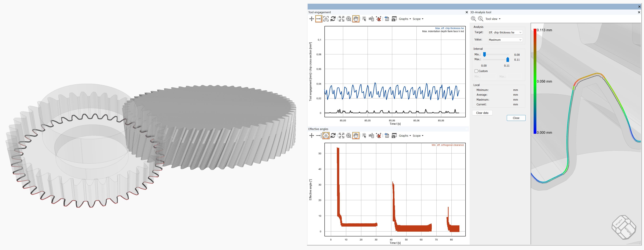
Task: Open the Value dropdown showing Maximum
Action: (505, 40)
